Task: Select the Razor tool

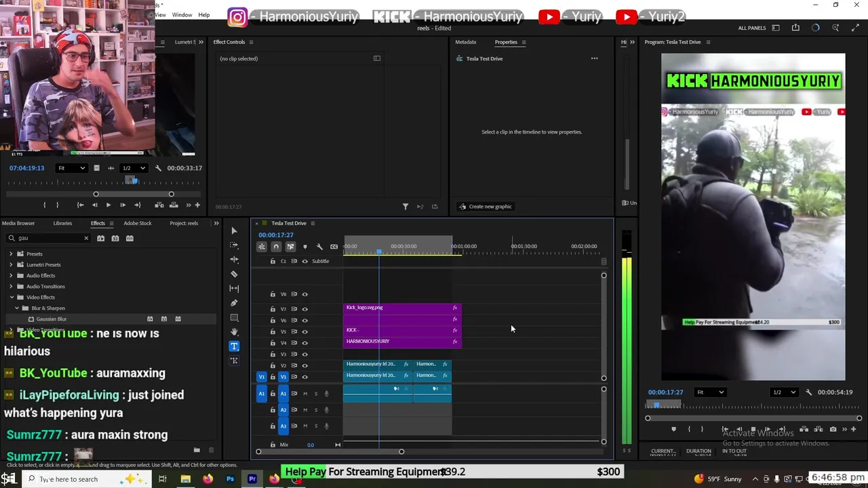Action: tap(234, 274)
